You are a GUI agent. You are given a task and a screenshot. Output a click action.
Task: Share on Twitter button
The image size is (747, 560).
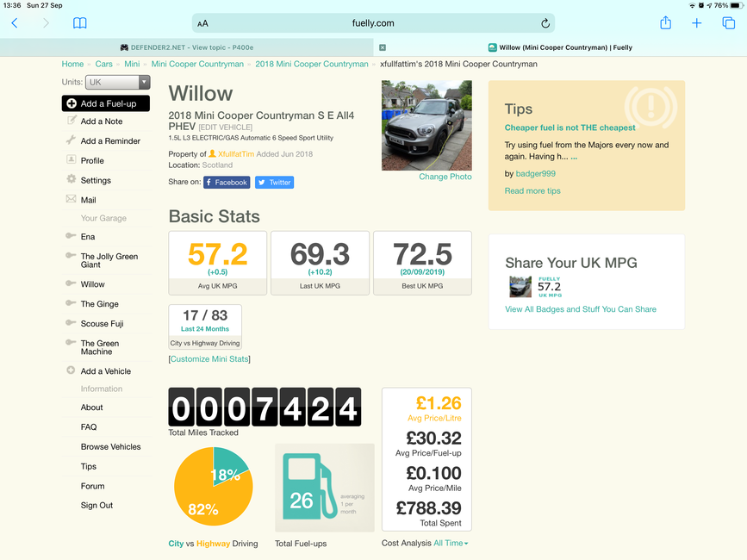(274, 183)
